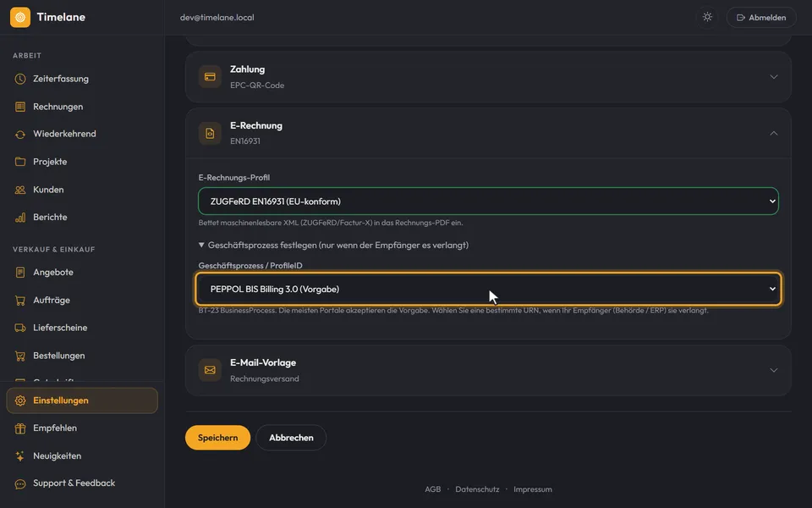This screenshot has width=812, height=508.
Task: Click the Speichern button
Action: pyautogui.click(x=217, y=438)
